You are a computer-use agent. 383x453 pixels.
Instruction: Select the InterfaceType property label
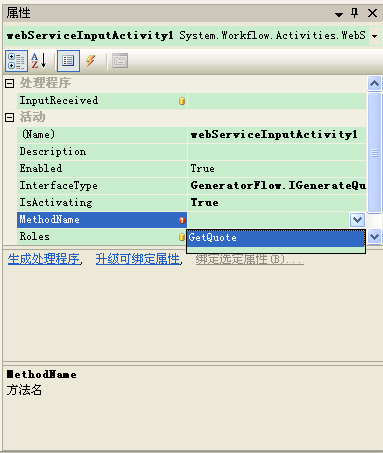tap(59, 186)
